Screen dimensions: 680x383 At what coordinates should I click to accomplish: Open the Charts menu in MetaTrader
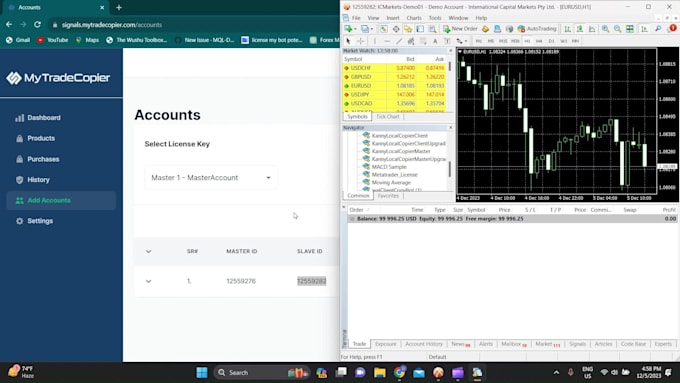414,18
